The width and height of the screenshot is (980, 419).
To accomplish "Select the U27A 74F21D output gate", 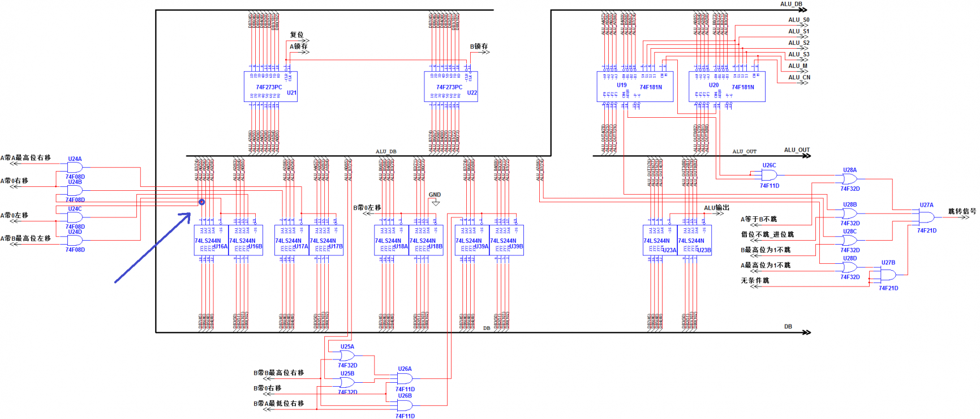I will click(x=926, y=217).
